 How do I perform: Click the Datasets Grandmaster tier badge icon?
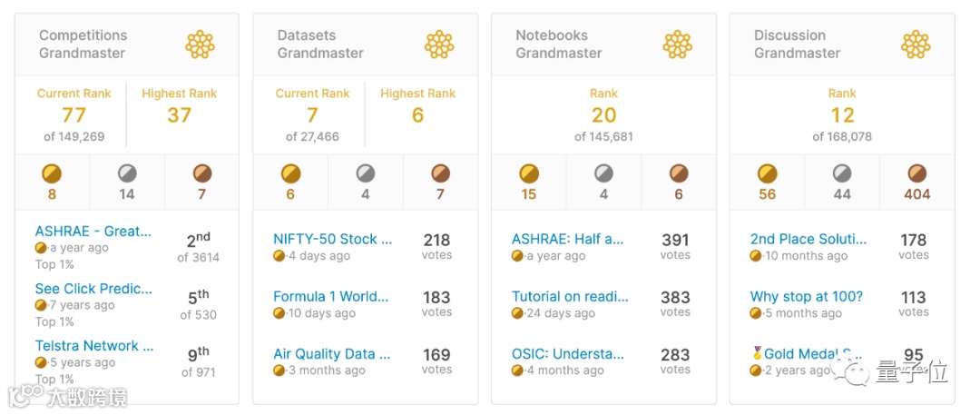(439, 44)
